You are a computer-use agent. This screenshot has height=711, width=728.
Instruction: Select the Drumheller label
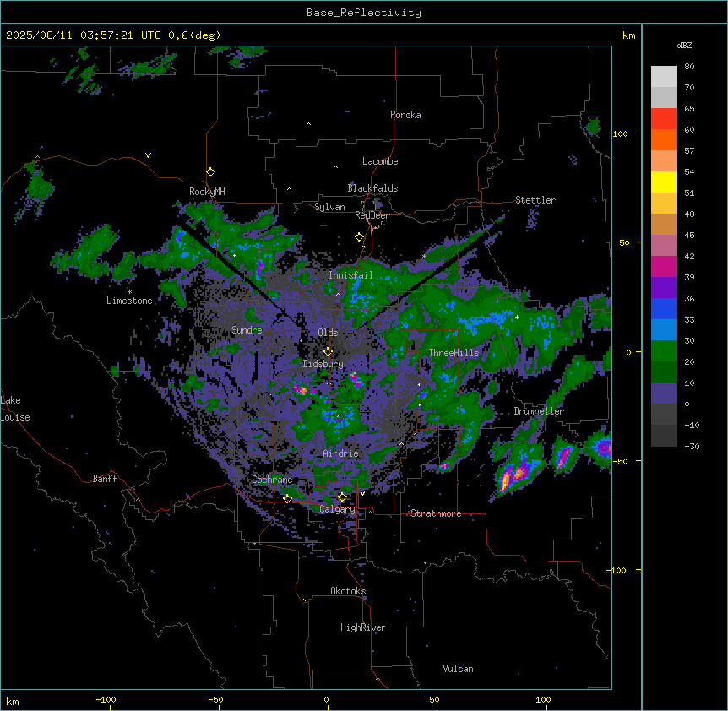point(539,411)
